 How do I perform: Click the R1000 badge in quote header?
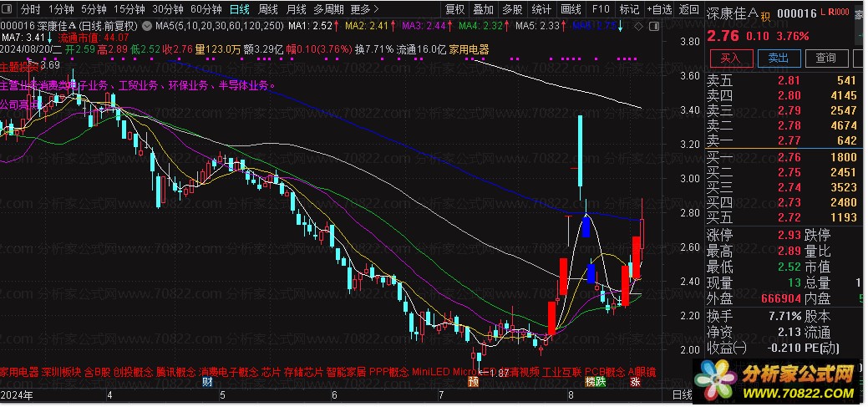[839, 13]
